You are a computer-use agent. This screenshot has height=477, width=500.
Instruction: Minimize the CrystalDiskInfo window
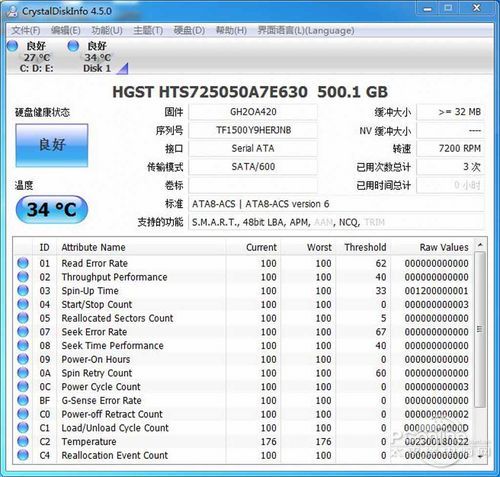(x=428, y=8)
